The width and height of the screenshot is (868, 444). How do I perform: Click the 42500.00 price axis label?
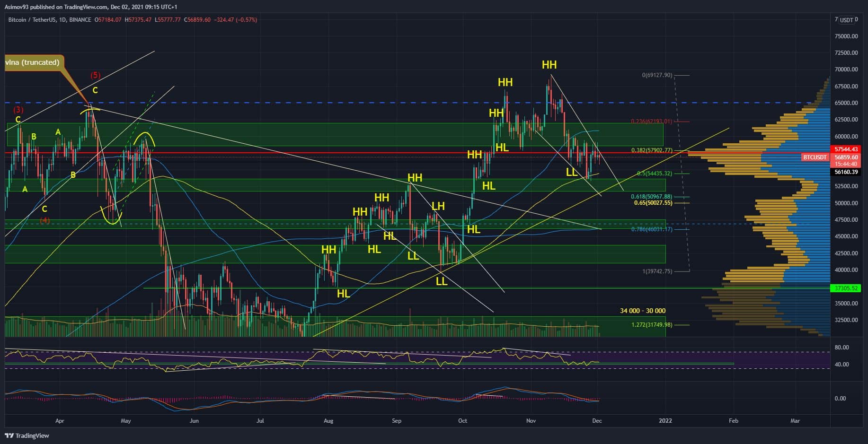(x=846, y=253)
